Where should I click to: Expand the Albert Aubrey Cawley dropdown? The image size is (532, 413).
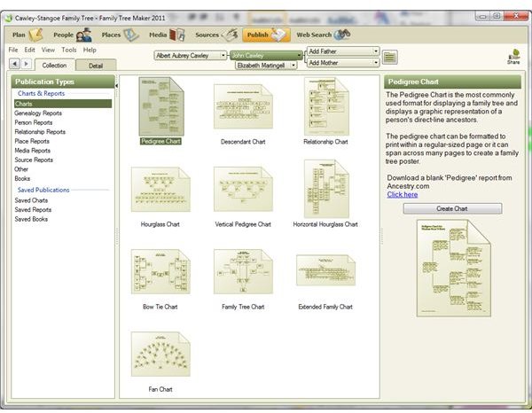(x=223, y=56)
